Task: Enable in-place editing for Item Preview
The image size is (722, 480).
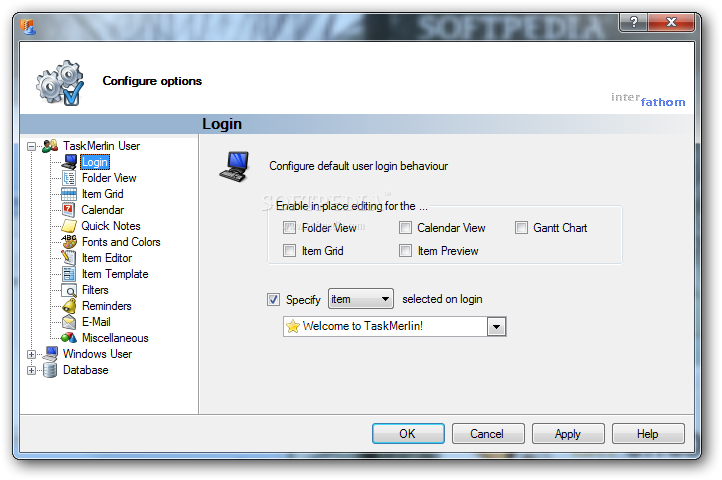Action: [x=405, y=251]
